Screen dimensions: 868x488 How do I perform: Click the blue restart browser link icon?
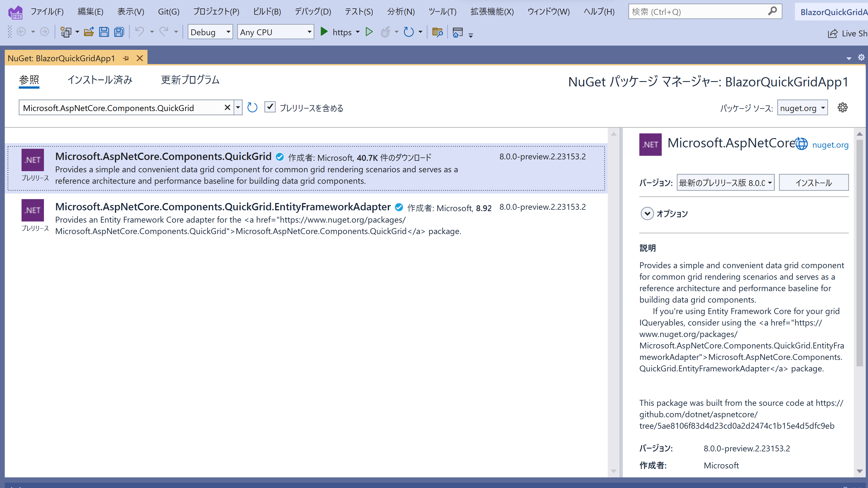point(409,32)
